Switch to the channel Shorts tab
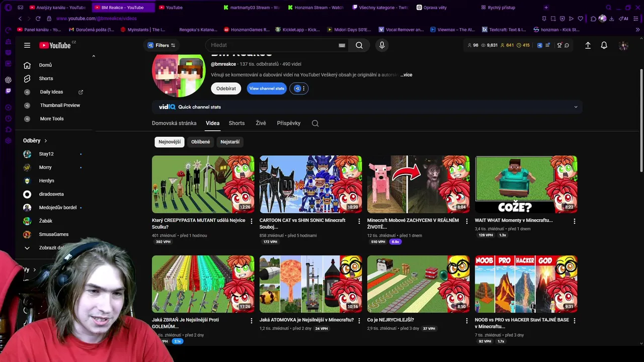This screenshot has width=644, height=362. coord(236,123)
